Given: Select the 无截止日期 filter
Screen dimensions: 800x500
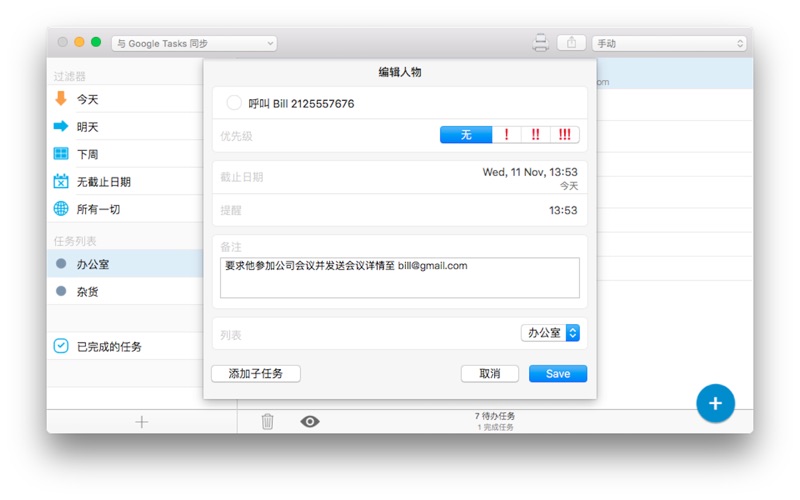Looking at the screenshot, I should click(125, 181).
